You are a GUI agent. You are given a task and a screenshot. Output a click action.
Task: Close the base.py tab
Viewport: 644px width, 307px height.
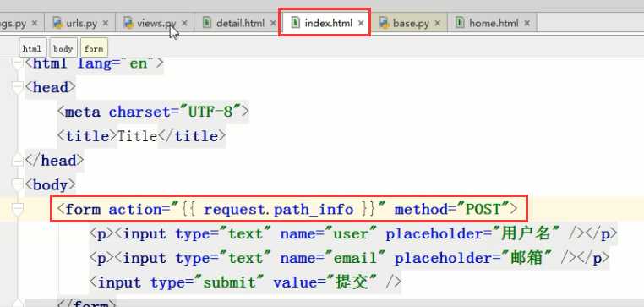[438, 23]
